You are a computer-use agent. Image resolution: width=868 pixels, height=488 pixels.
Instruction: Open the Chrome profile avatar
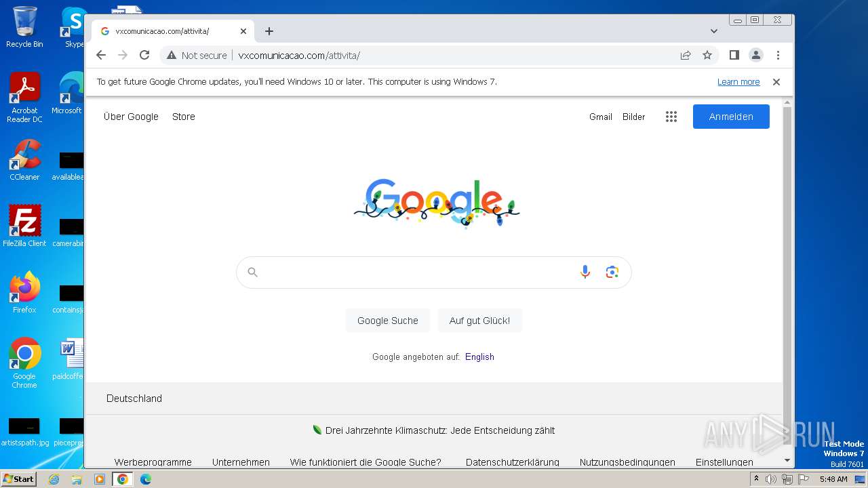(x=755, y=56)
